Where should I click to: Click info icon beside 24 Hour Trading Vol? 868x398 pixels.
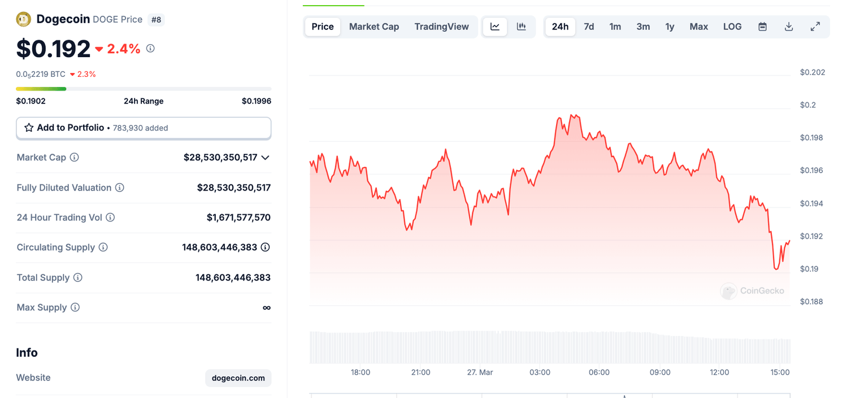tap(110, 217)
